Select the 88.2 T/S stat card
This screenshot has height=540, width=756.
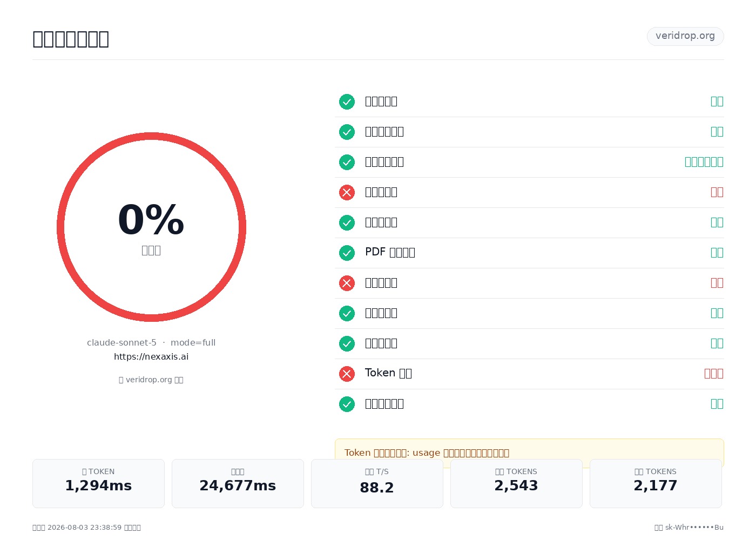(377, 483)
